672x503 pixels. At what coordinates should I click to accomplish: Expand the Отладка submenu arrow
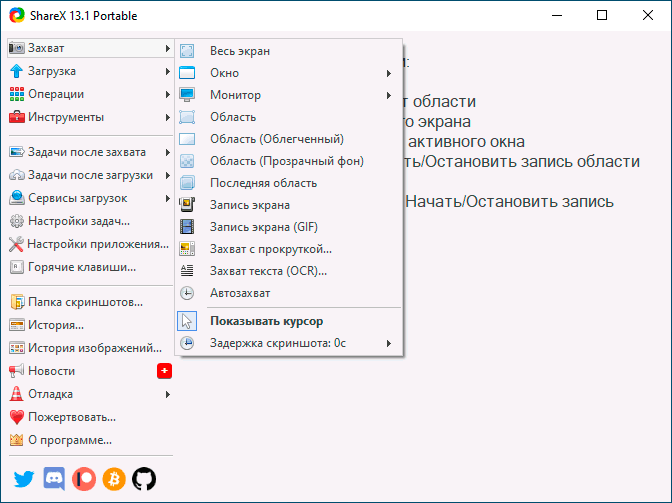168,394
